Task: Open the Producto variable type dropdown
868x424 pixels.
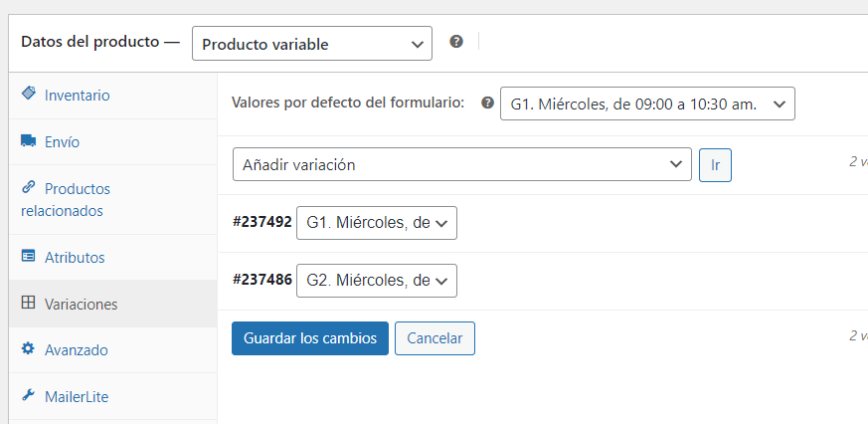Action: (x=312, y=43)
